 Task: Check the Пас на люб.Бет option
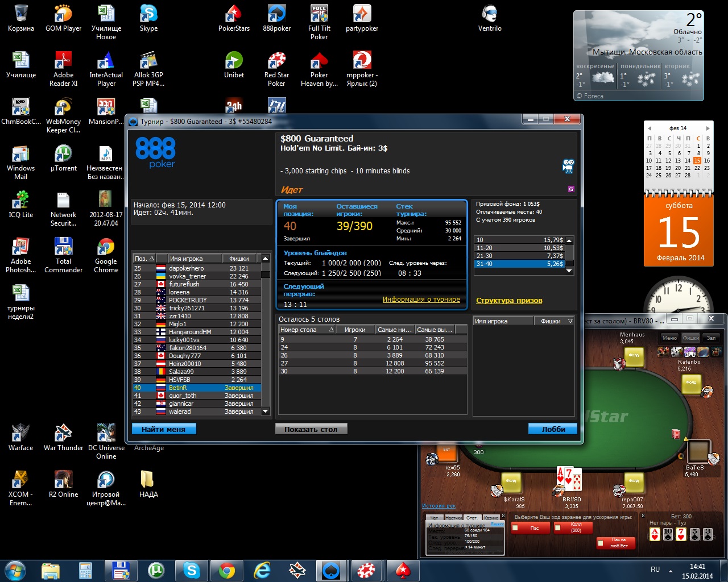pos(601,543)
